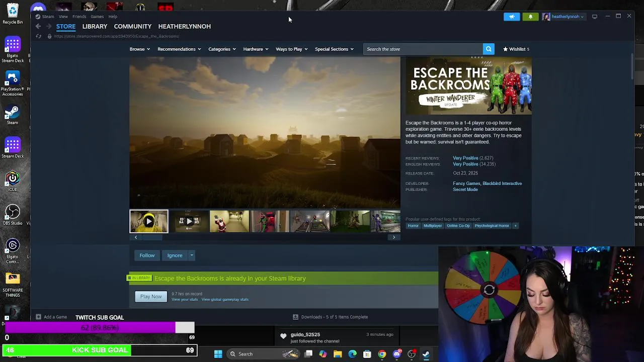644x362 pixels.
Task: Click the padlock icon beside the URL
Action: click(49, 36)
